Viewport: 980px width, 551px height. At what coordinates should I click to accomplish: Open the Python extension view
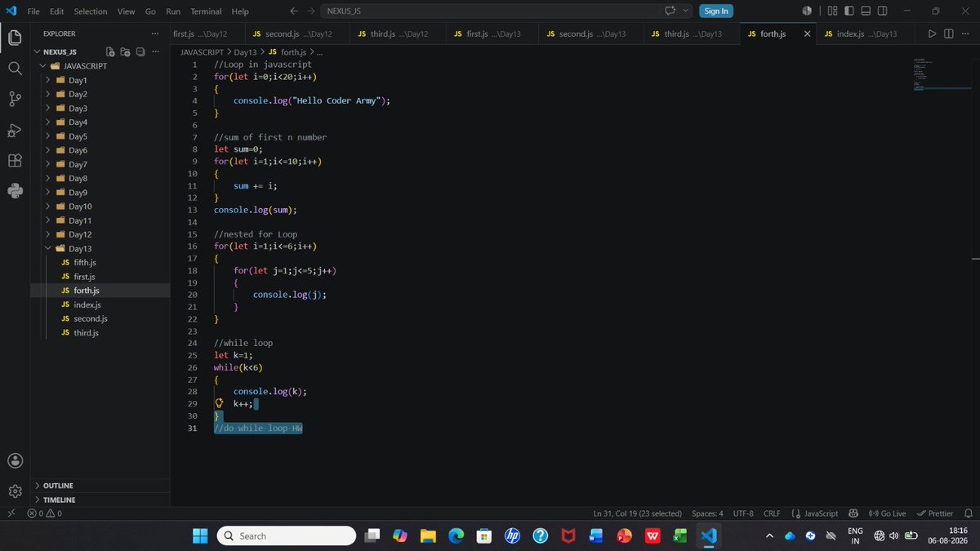point(15,191)
